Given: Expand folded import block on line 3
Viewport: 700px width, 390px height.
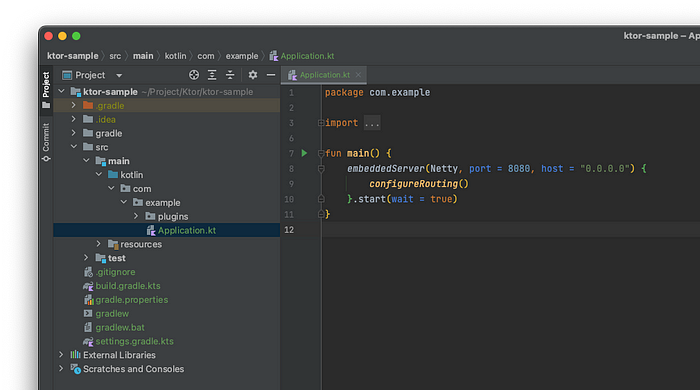Looking at the screenshot, I should [321, 123].
